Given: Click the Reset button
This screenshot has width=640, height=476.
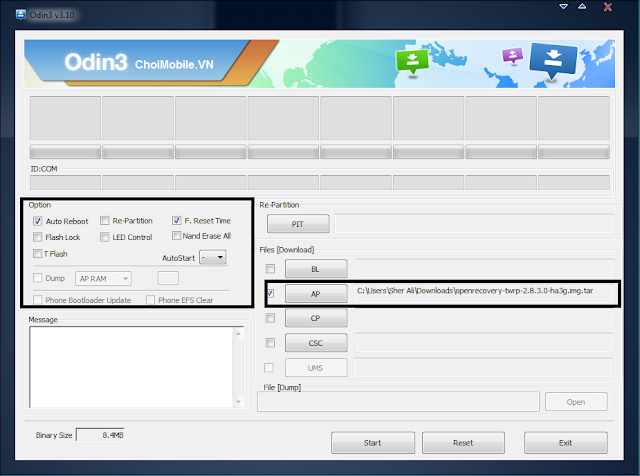Looking at the screenshot, I should coord(463,443).
